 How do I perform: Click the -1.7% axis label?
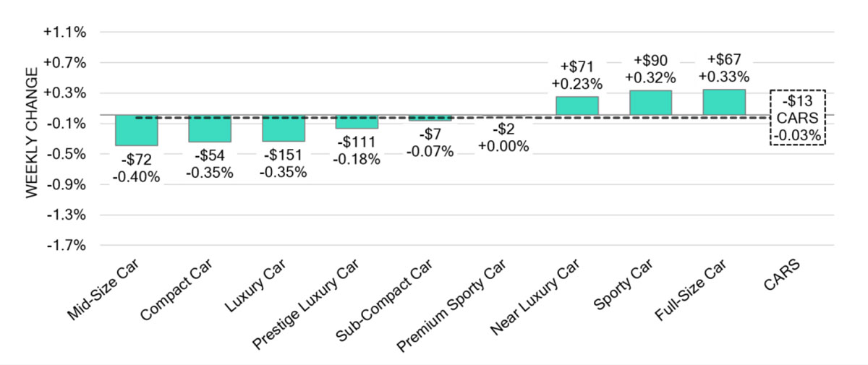[x=67, y=246]
